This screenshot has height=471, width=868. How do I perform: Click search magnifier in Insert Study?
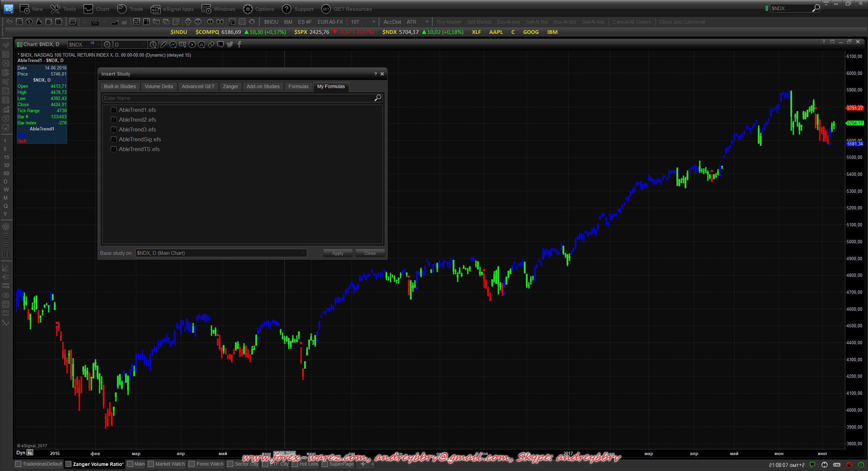[x=378, y=98]
